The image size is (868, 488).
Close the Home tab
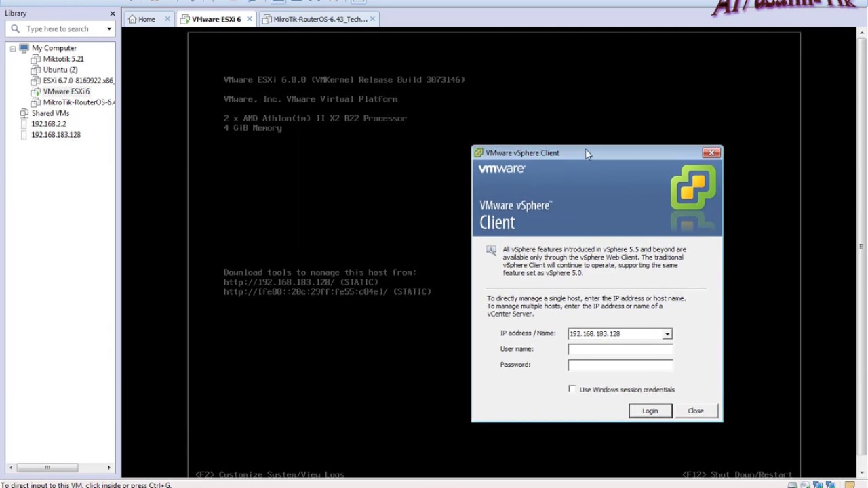click(x=167, y=19)
